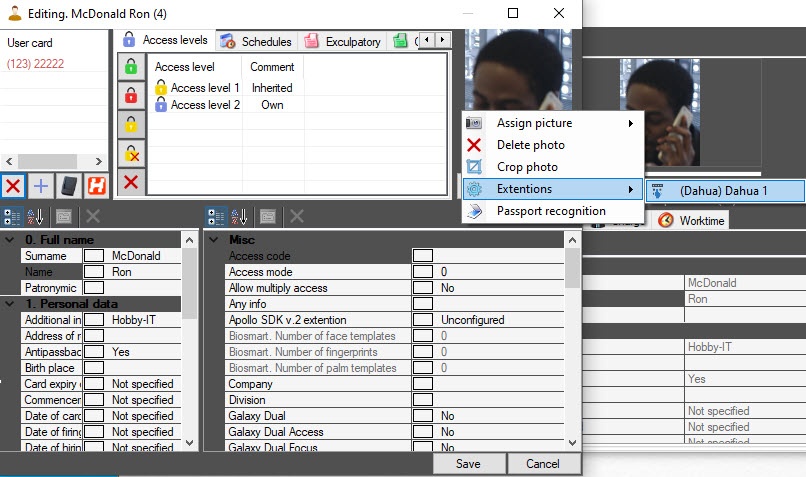Click the Misc list vertical scrollbar

[572, 340]
